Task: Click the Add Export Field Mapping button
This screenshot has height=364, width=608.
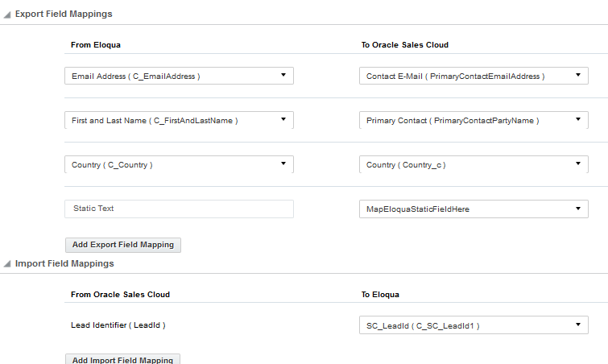Action: (x=123, y=244)
